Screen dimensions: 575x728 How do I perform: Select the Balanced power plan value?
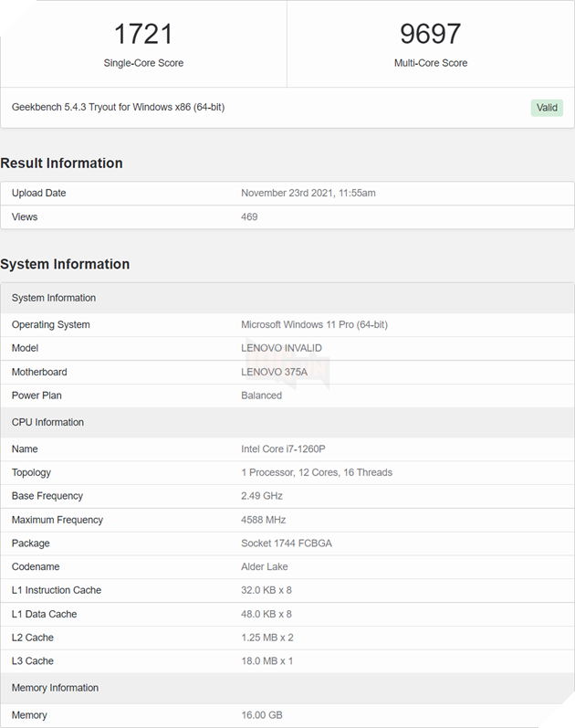click(261, 396)
